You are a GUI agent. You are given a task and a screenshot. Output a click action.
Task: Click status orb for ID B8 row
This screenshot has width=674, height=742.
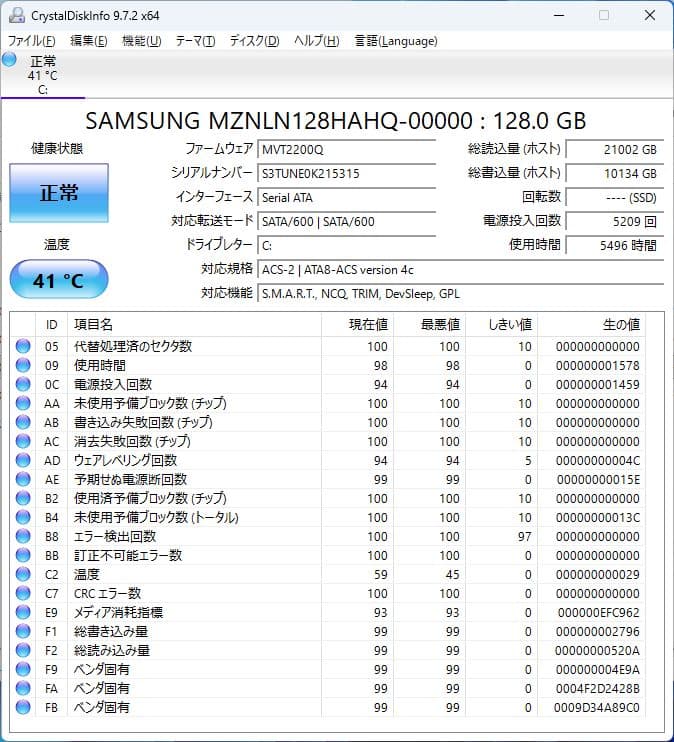point(23,536)
